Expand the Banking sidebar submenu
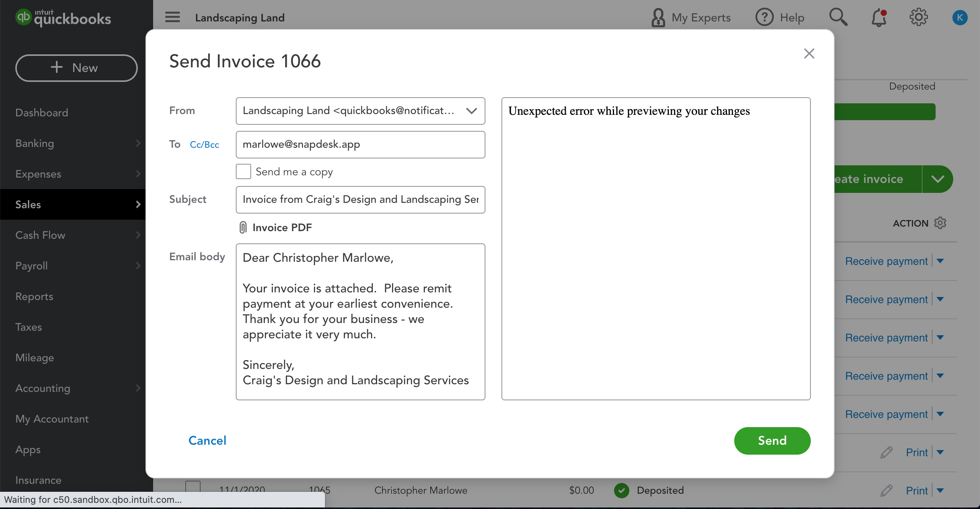Viewport: 980px width, 509px height. click(x=138, y=143)
